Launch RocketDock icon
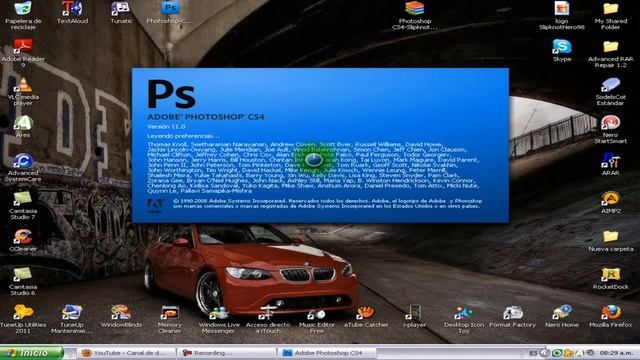This screenshot has height=360, width=640. pyautogui.click(x=611, y=275)
